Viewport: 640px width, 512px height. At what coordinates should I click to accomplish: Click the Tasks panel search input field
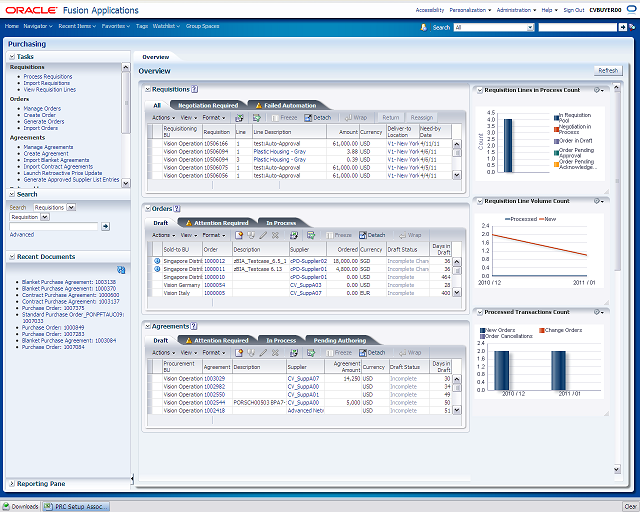53,226
